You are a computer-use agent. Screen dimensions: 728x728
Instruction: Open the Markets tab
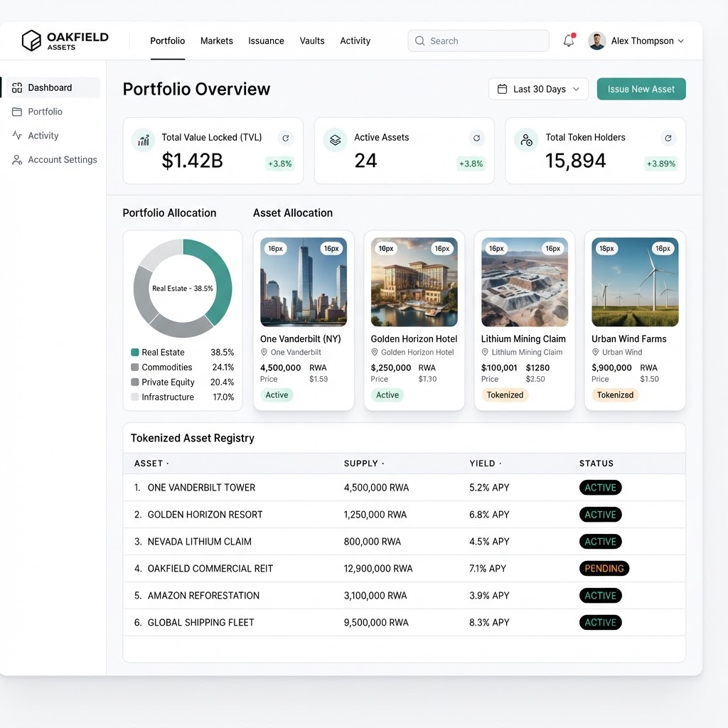217,41
